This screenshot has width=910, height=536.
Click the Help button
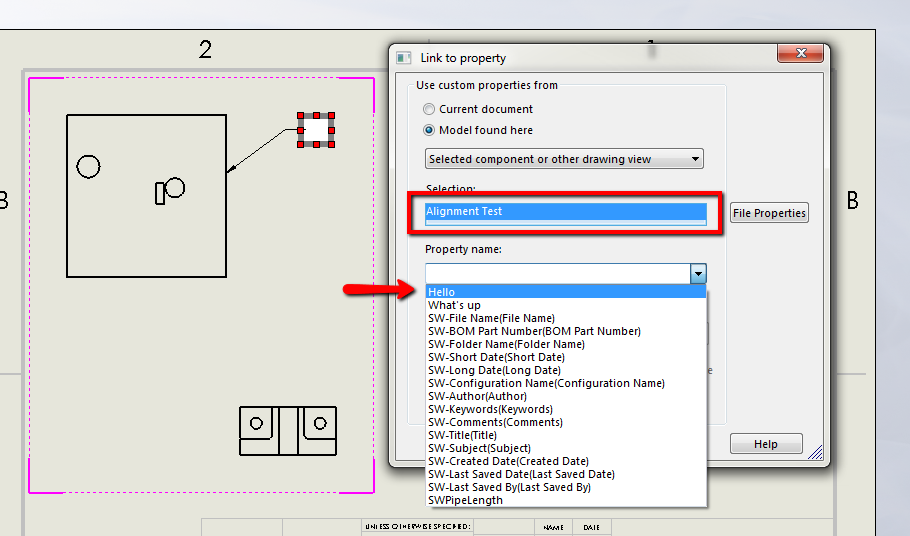coord(766,444)
